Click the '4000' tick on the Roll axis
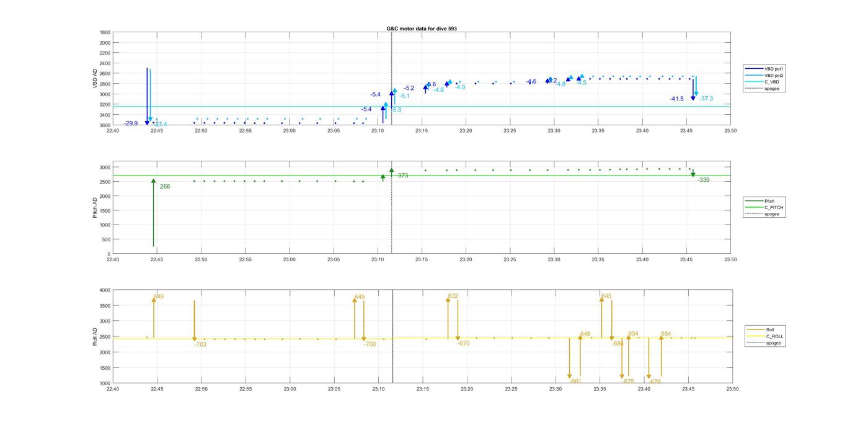The height and width of the screenshot is (430, 868). coord(105,290)
